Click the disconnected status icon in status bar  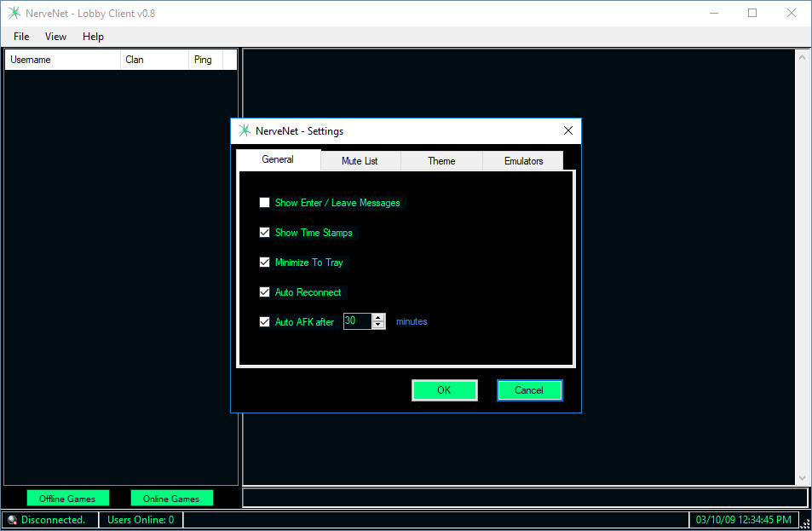(x=12, y=520)
